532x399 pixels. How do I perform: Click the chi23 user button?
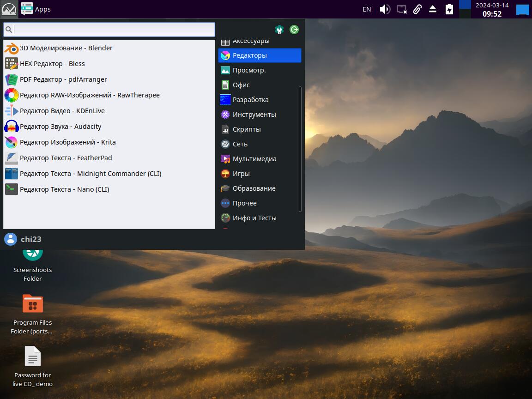coord(23,239)
